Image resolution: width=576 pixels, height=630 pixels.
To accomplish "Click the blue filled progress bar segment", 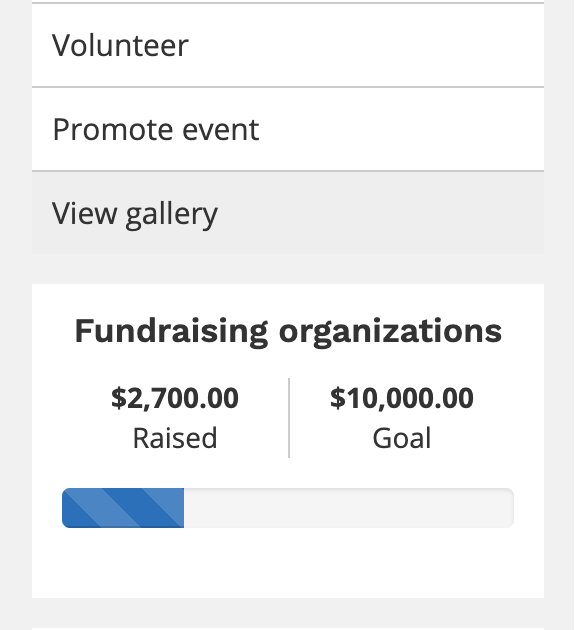I will pos(123,508).
